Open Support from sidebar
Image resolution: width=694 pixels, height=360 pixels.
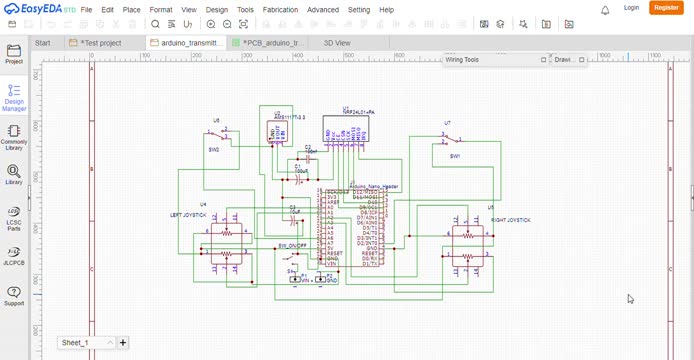14,296
